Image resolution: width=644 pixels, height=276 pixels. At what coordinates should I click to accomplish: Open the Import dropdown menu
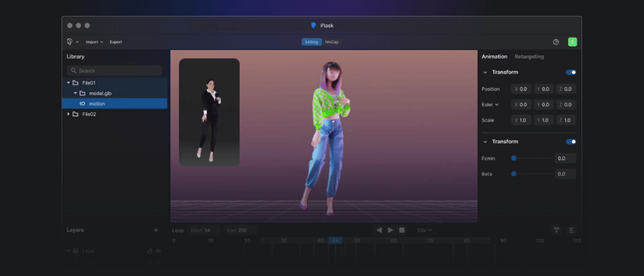tap(94, 42)
